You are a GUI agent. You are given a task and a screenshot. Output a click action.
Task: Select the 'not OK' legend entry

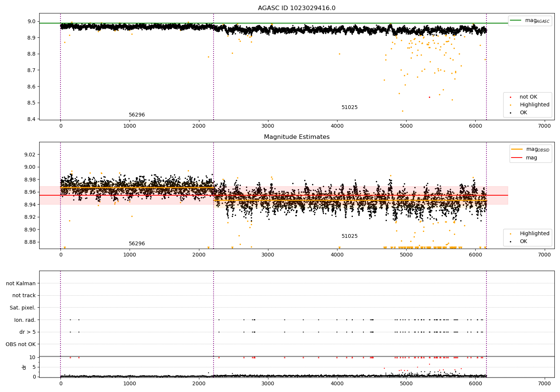528,97
